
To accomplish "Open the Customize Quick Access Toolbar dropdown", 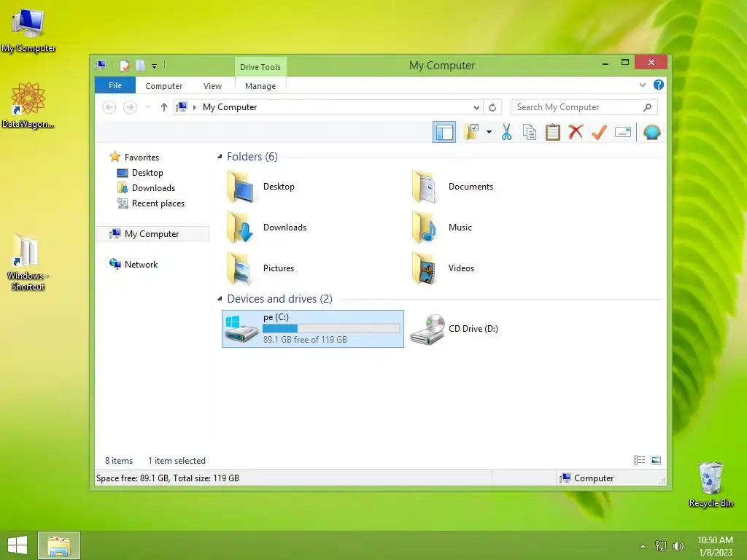I will pos(155,66).
